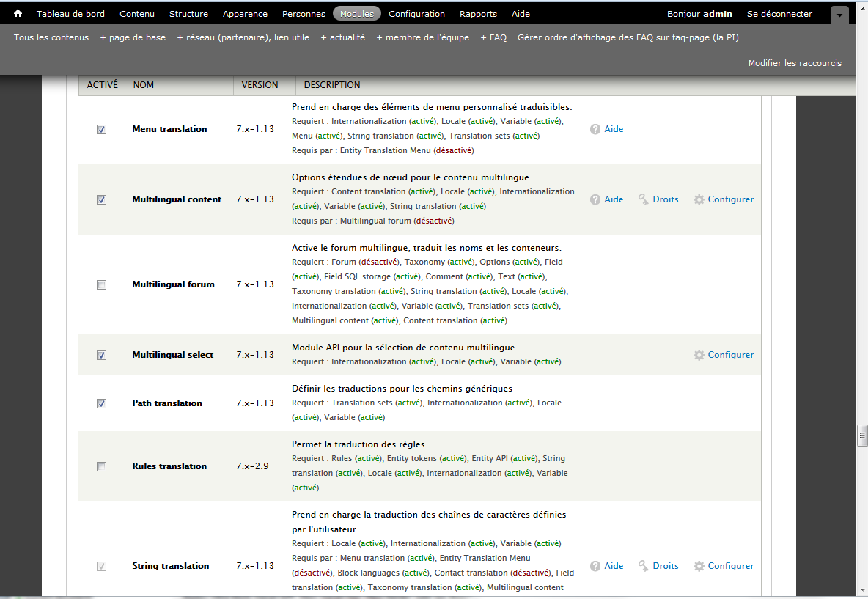
Task: Click the Droits key icon for String translation
Action: point(644,566)
